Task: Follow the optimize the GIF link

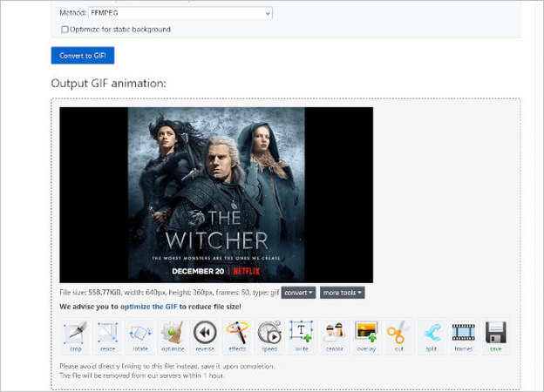Action: (151, 307)
